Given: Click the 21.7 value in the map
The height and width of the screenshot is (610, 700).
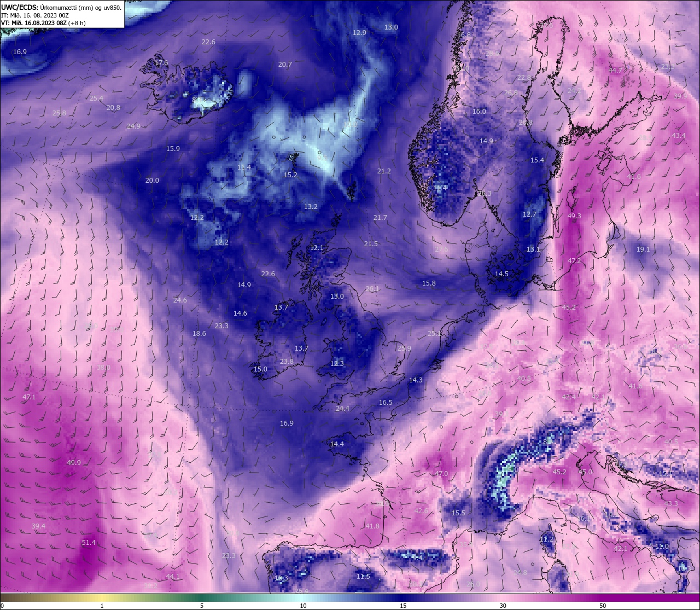Looking at the screenshot, I should pyautogui.click(x=380, y=218).
